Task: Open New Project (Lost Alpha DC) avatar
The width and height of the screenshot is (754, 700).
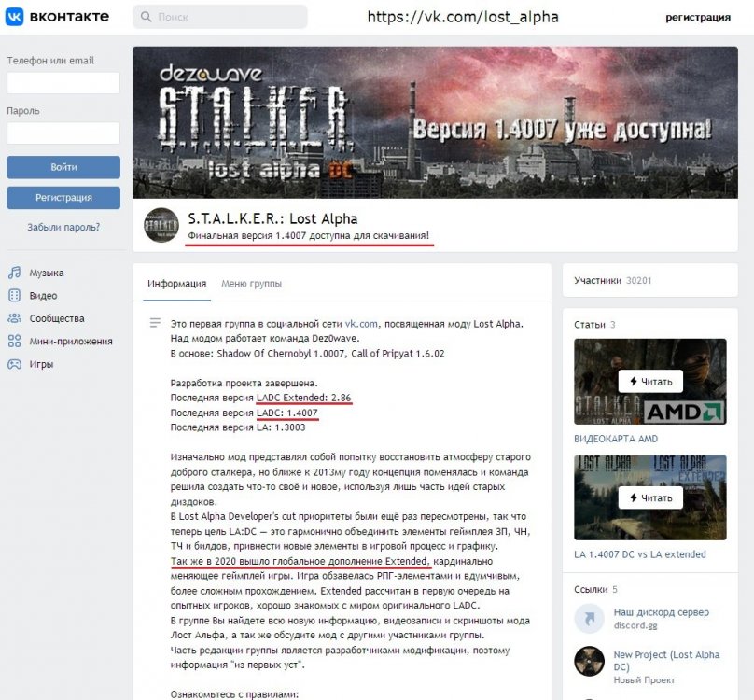Action: [589, 661]
